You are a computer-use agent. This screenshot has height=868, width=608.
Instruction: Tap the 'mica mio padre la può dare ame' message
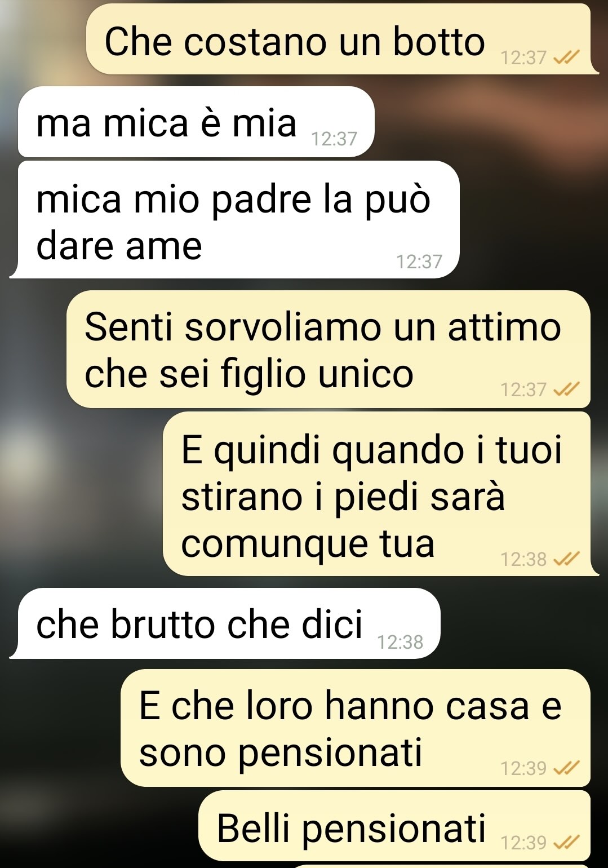tap(234, 220)
